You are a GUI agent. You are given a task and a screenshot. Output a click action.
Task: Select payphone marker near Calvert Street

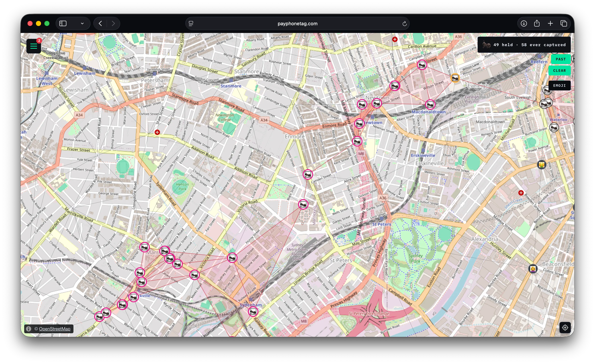194,275
